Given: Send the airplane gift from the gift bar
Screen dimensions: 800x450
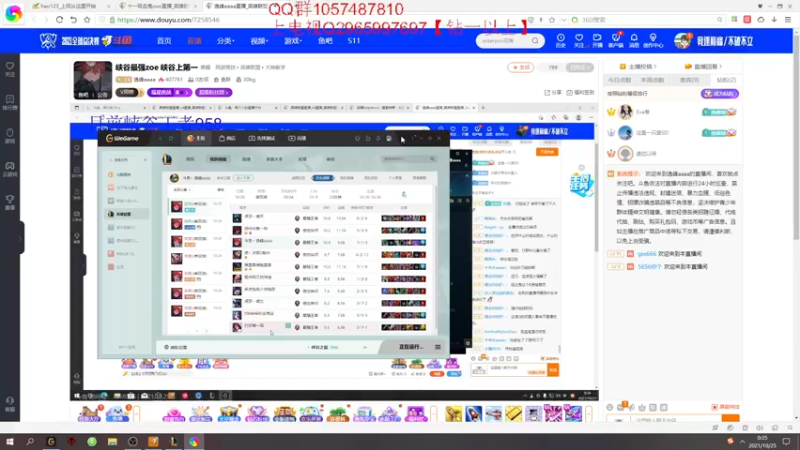Looking at the screenshot, I should [x=493, y=413].
